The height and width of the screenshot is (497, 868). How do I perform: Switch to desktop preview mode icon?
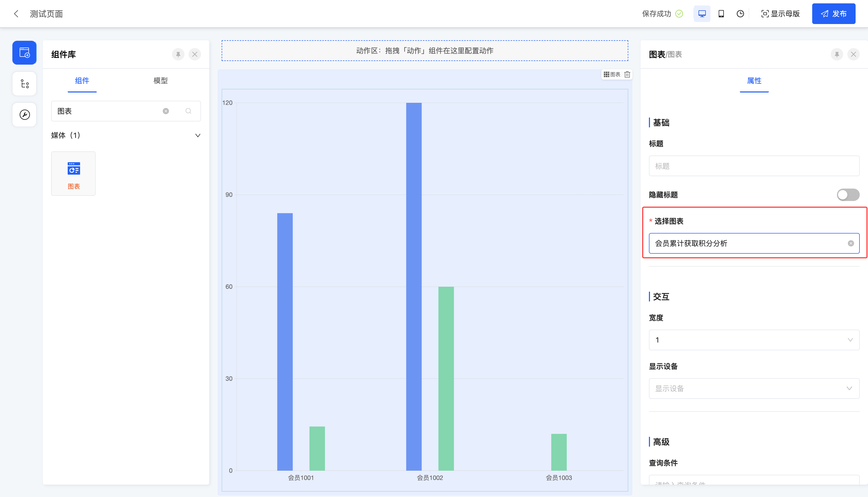pos(702,14)
